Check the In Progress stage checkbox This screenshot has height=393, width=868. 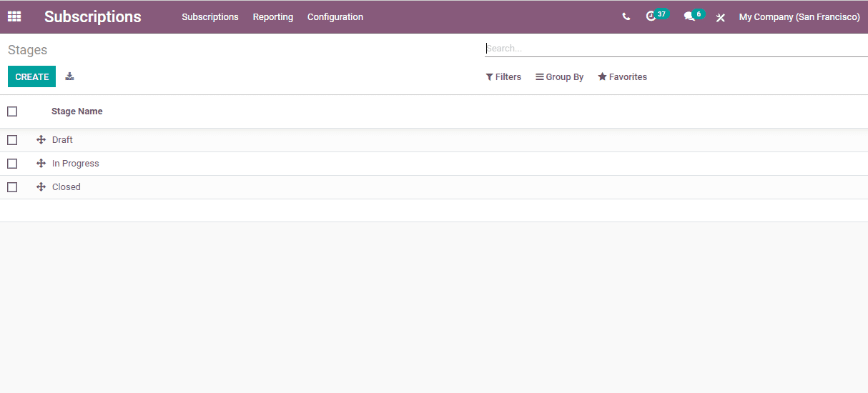click(x=12, y=164)
